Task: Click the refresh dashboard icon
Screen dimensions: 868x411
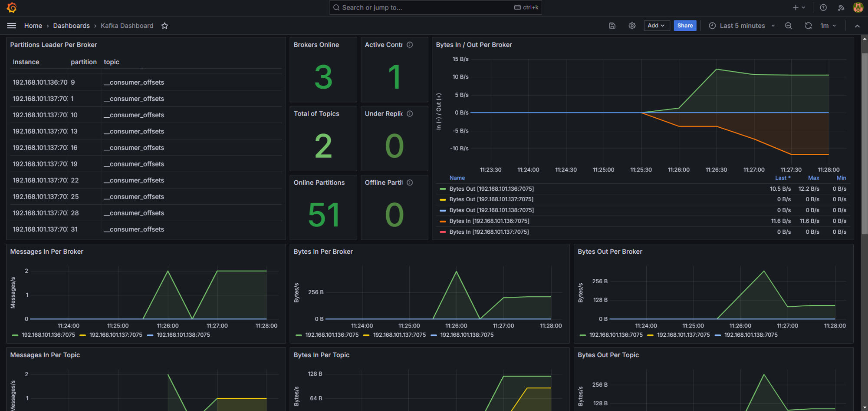Action: (x=808, y=26)
